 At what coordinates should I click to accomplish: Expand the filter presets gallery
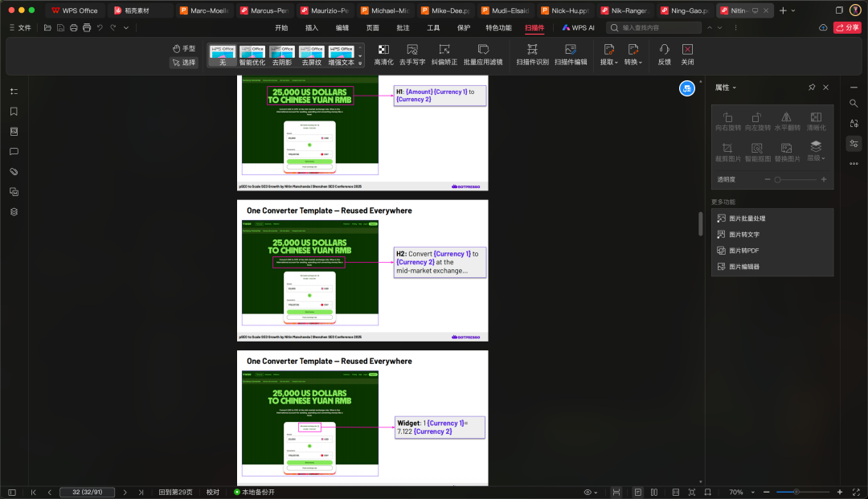[x=360, y=63]
